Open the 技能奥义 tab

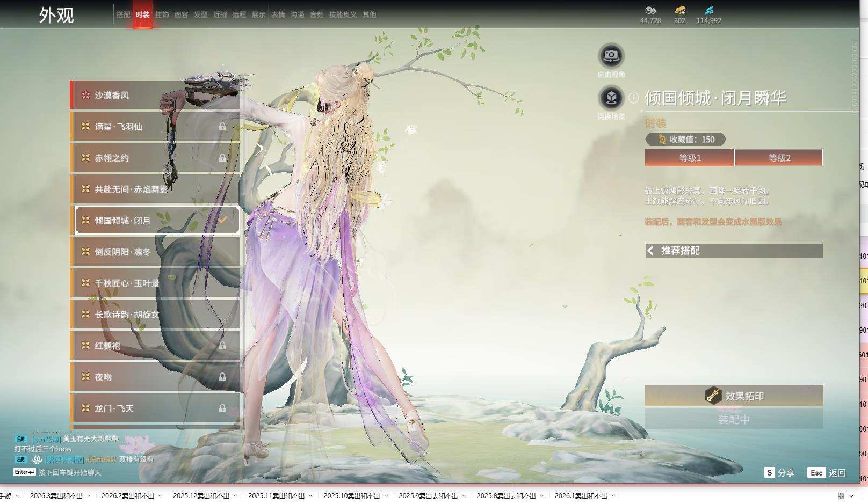pos(343,14)
